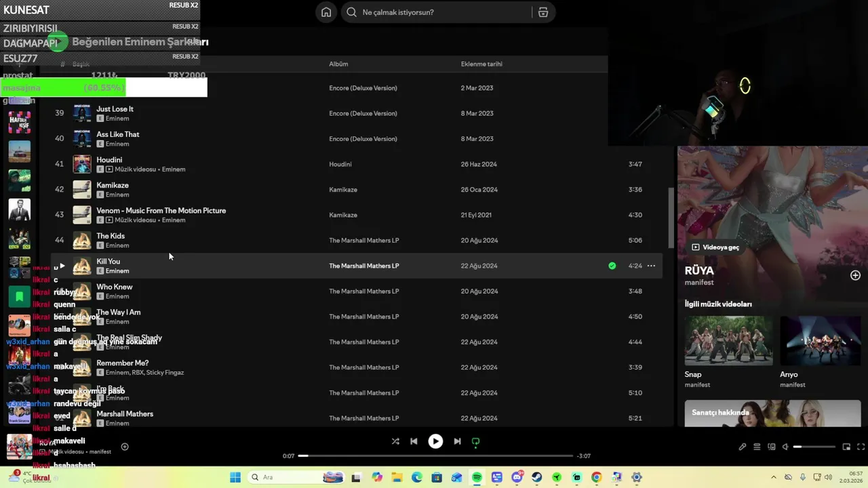Click the 'Ne çalmak istiyorsun?' search field
This screenshot has height=488, width=868.
tap(448, 12)
